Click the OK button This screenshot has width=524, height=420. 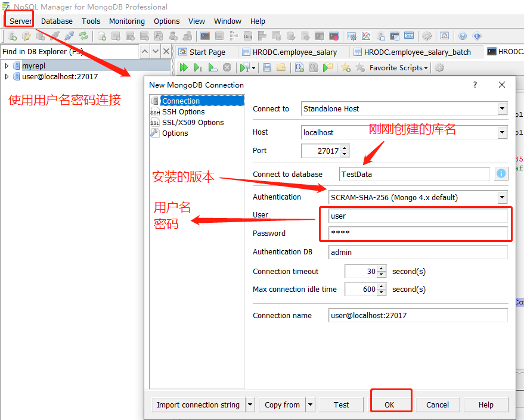pyautogui.click(x=389, y=405)
